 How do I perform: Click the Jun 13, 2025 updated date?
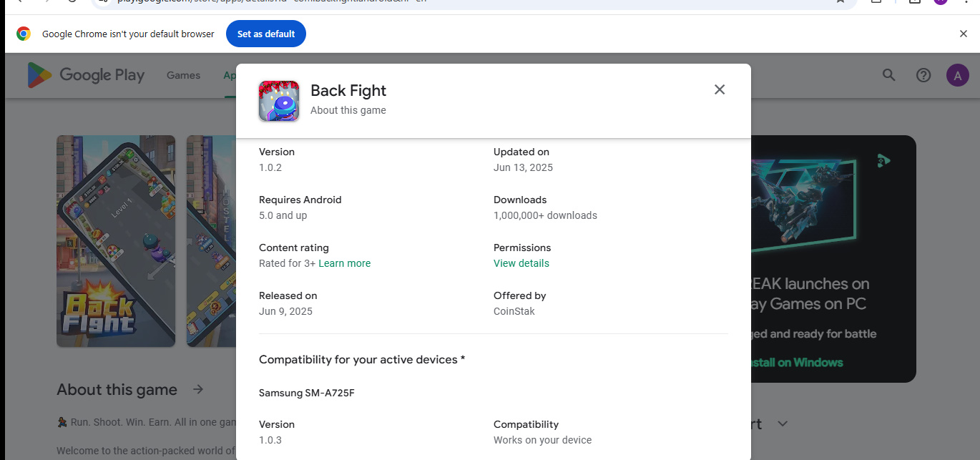pos(523,167)
